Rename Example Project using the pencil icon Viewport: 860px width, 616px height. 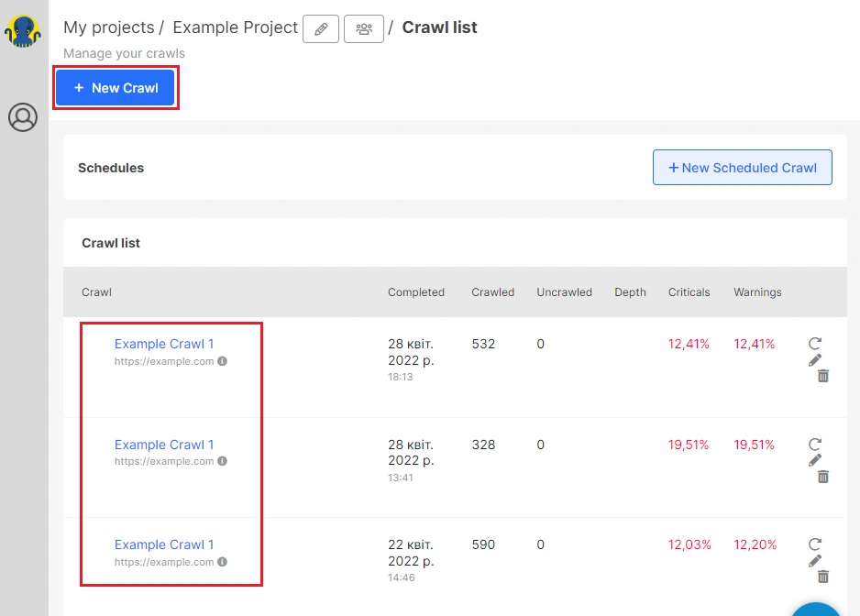coord(321,28)
